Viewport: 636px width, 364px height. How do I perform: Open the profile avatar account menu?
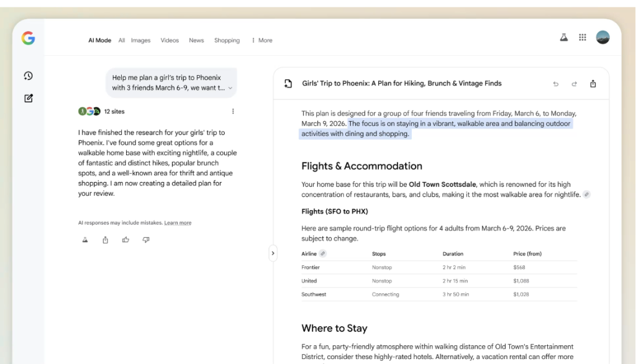click(x=602, y=38)
